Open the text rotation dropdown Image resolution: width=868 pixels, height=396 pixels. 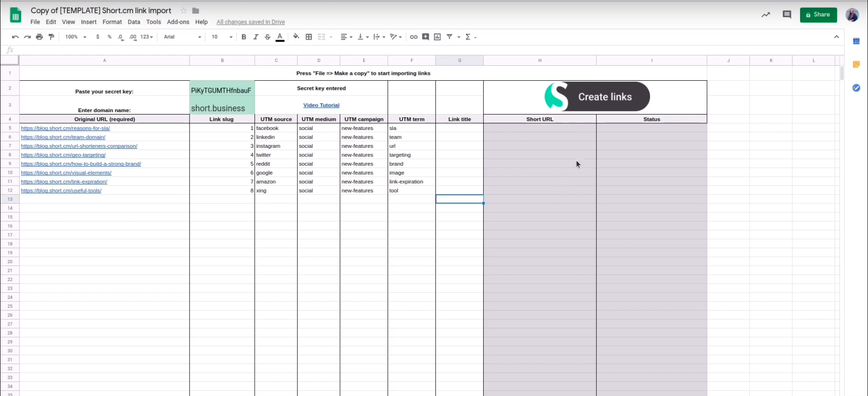coord(396,37)
